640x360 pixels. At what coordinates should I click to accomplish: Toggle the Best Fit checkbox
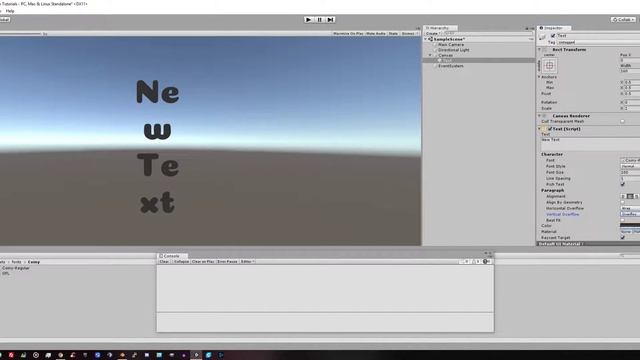[x=623, y=220]
